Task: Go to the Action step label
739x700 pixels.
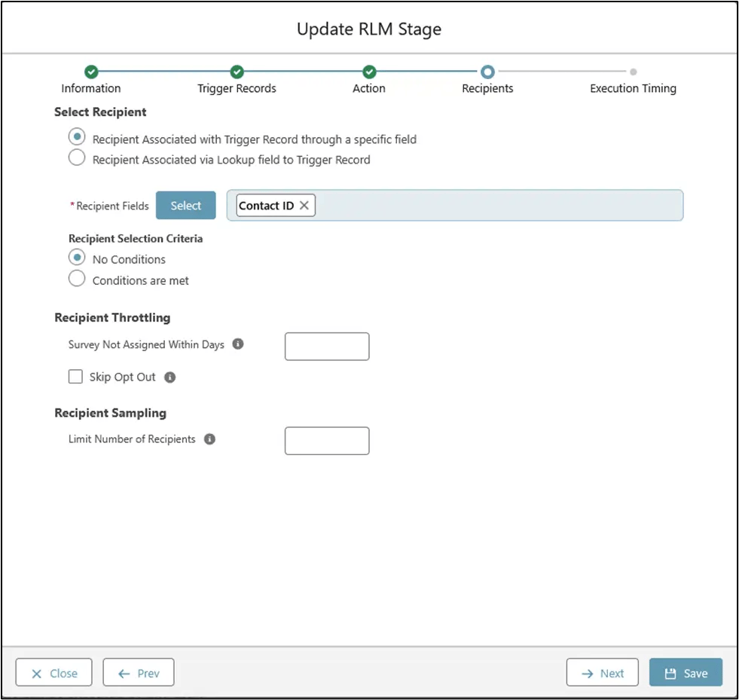Action: pos(369,89)
